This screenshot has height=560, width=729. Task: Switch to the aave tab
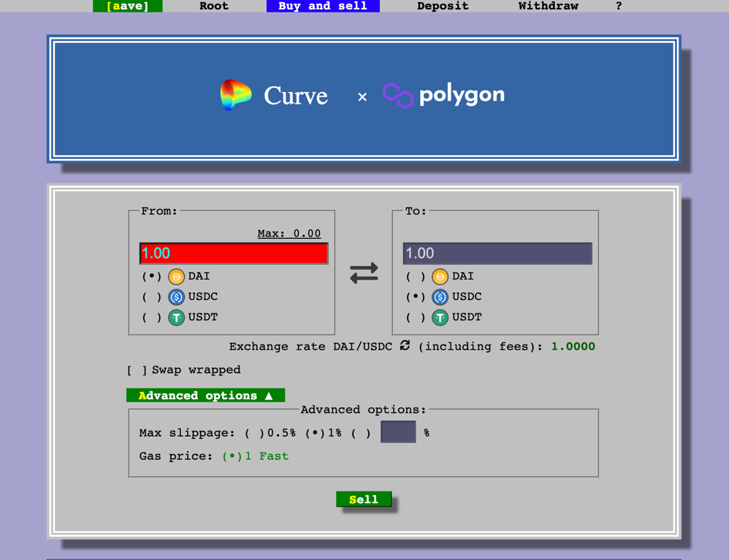[127, 7]
